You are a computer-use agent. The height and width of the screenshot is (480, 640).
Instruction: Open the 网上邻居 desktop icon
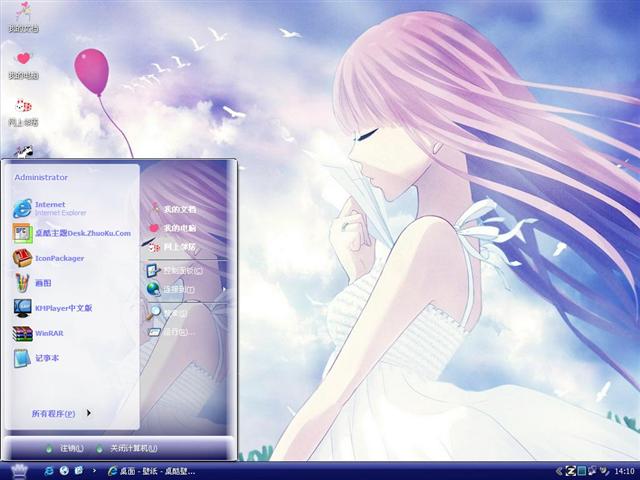(x=23, y=112)
